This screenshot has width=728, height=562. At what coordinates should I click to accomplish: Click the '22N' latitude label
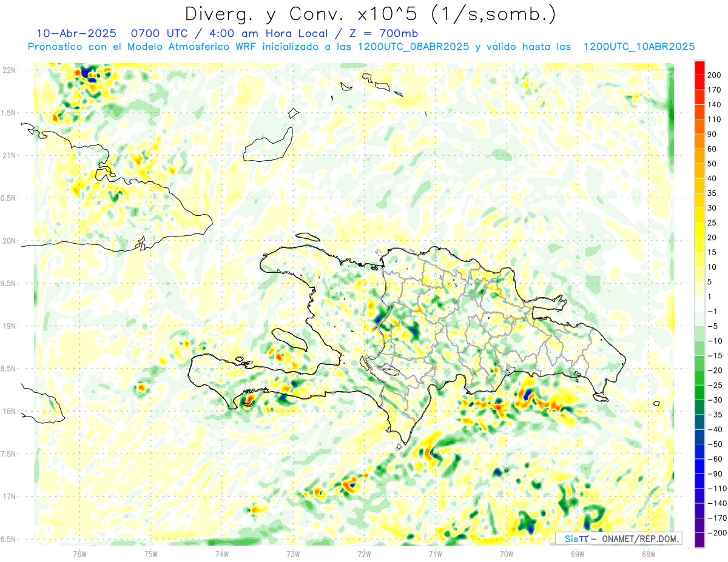click(x=8, y=70)
